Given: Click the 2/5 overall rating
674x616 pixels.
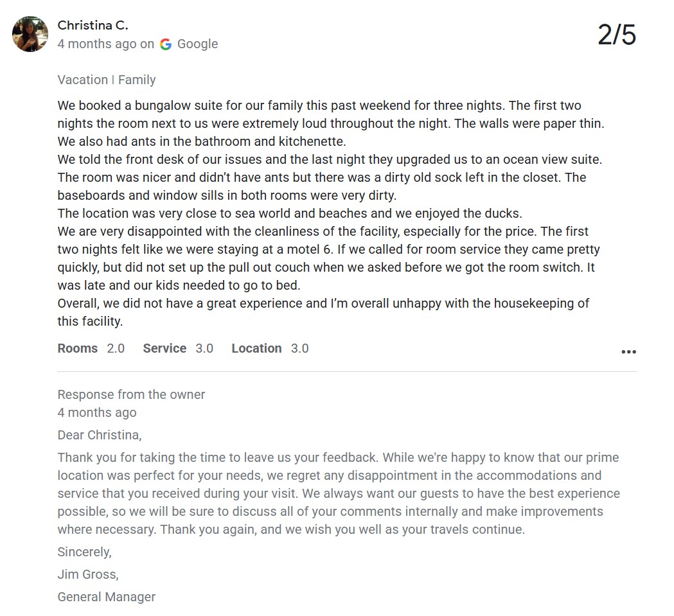Looking at the screenshot, I should (x=617, y=35).
